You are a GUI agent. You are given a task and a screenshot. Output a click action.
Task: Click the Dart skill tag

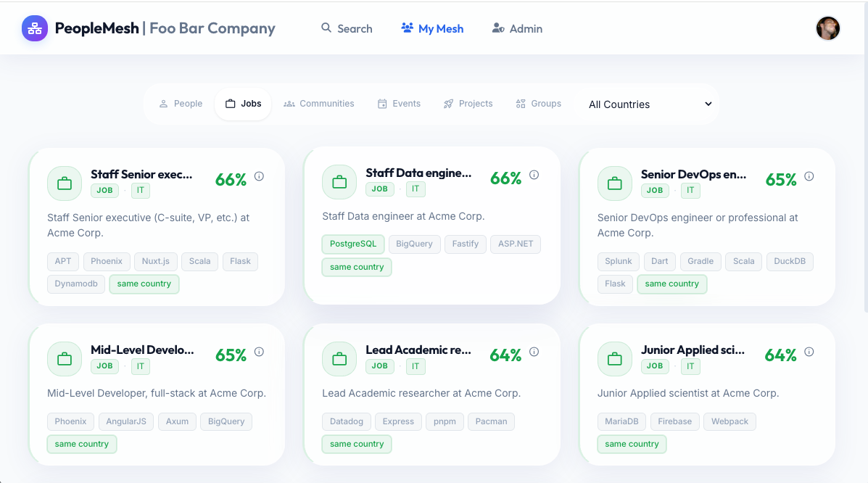tap(659, 261)
